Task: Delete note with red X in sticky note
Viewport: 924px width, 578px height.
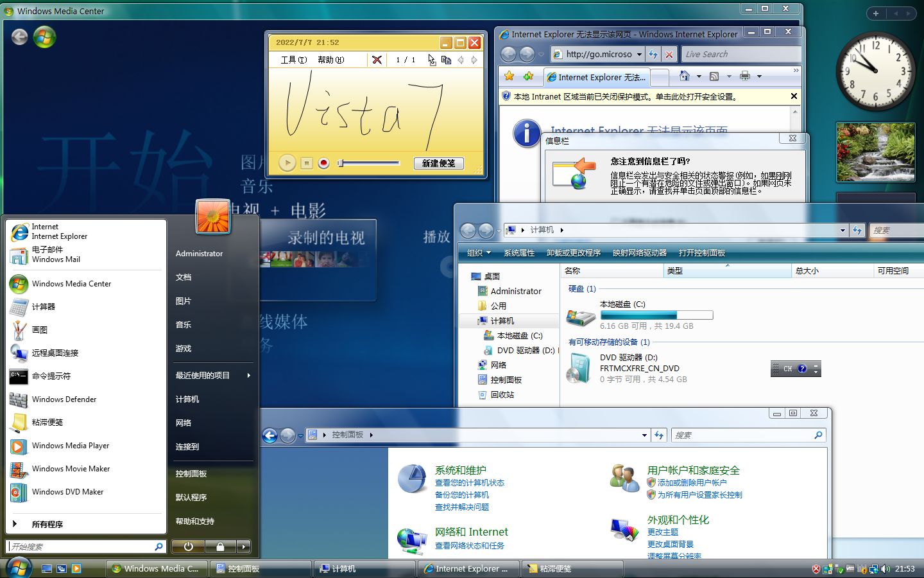Action: [377, 60]
